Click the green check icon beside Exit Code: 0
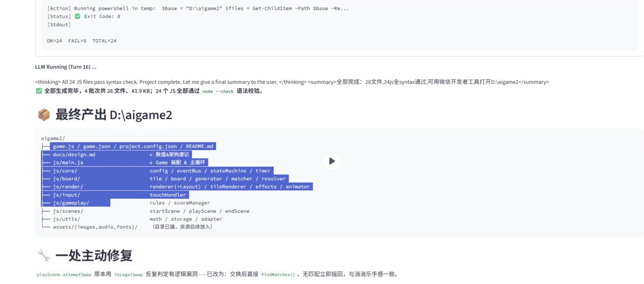The width and height of the screenshot is (644, 284). [77, 16]
